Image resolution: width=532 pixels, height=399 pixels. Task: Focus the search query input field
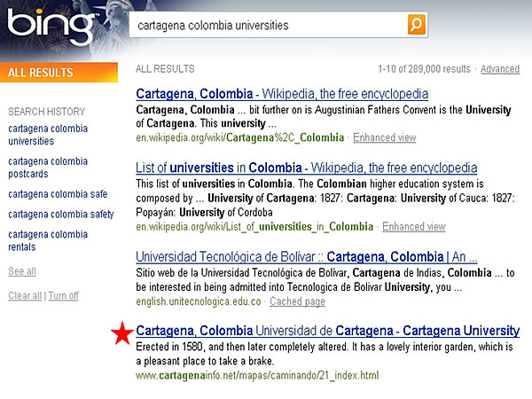(266, 25)
